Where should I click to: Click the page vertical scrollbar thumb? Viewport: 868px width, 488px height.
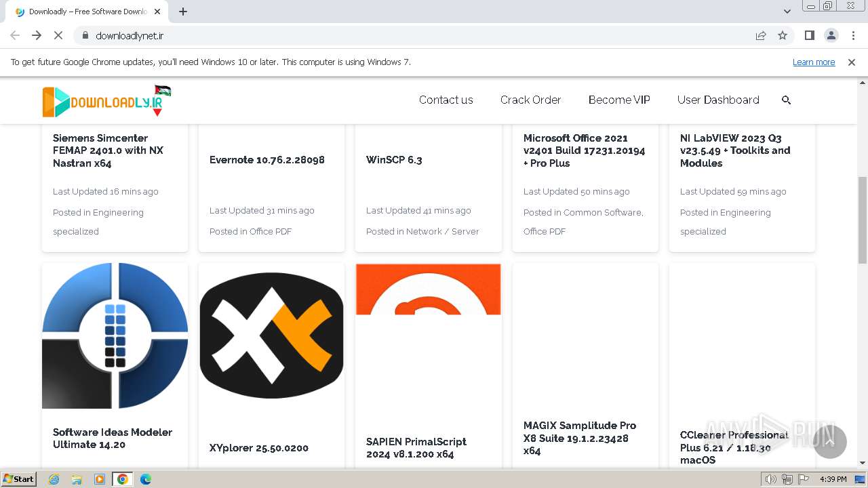click(x=863, y=220)
